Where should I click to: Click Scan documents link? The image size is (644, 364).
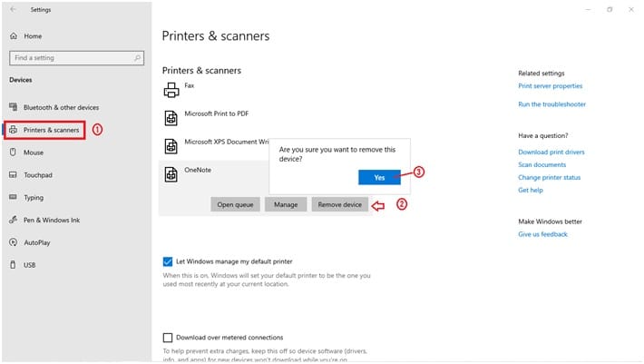pos(542,164)
